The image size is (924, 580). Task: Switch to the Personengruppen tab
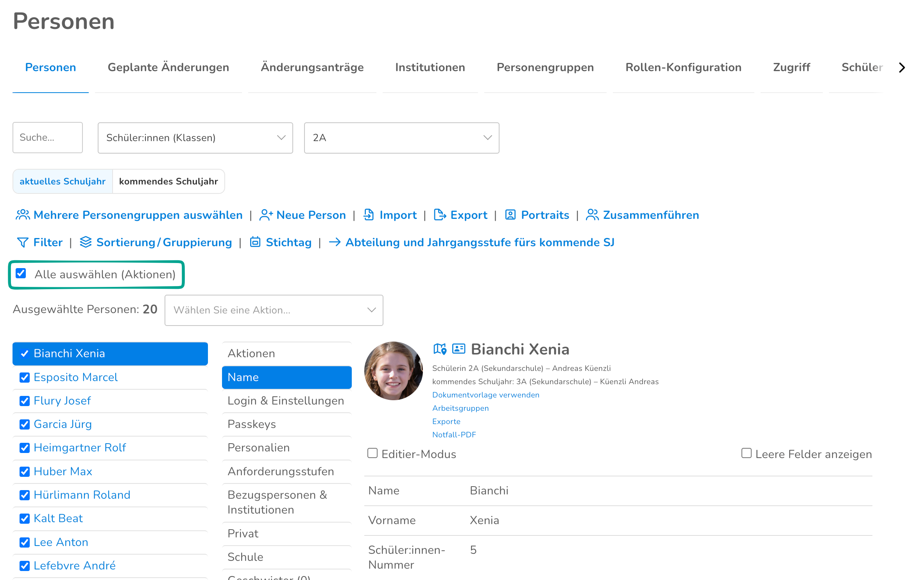click(x=545, y=67)
